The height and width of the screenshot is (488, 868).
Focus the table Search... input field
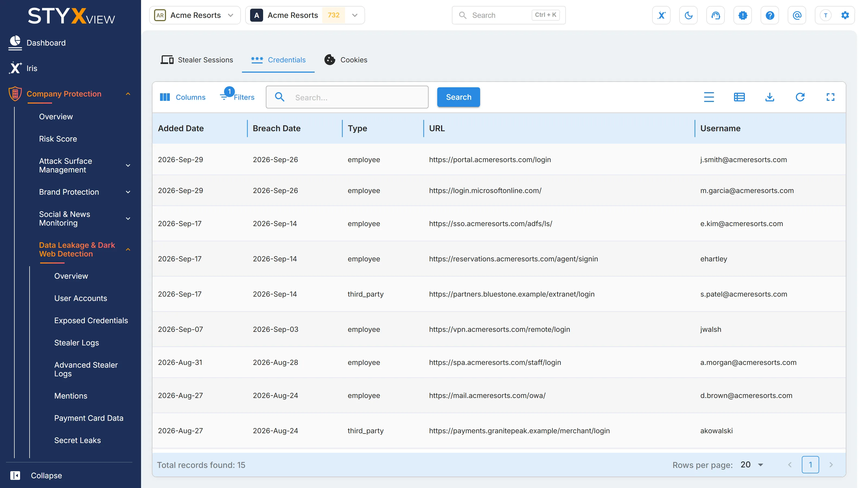(x=347, y=97)
